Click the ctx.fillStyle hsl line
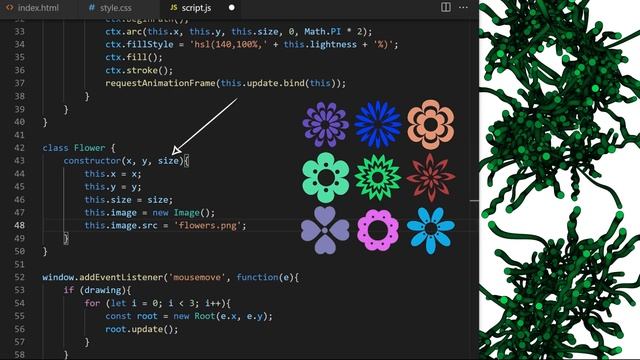 (251, 44)
